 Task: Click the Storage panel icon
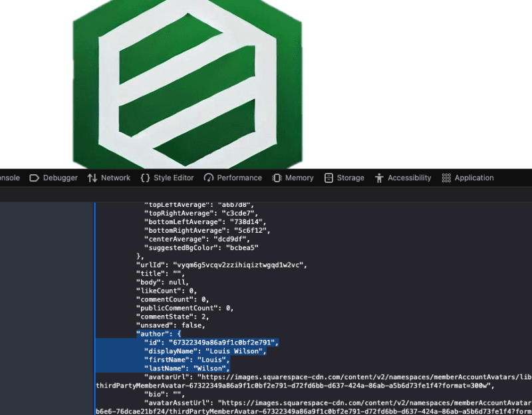click(329, 178)
